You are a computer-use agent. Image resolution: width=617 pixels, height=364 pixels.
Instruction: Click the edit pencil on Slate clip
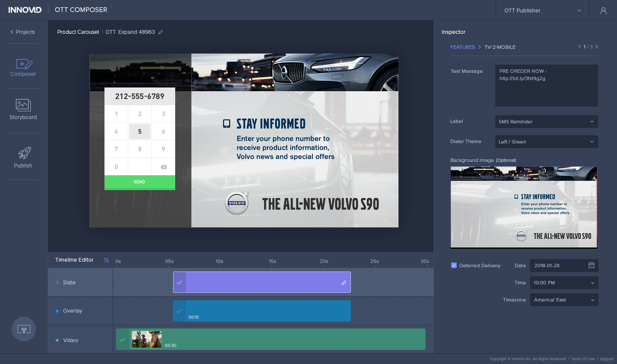point(344,283)
